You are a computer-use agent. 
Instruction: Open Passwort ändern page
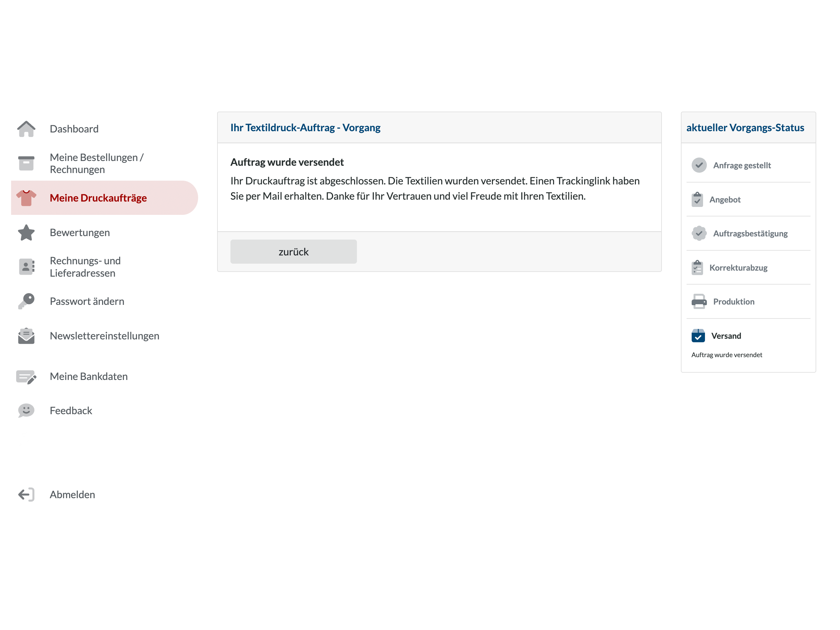[104, 301]
